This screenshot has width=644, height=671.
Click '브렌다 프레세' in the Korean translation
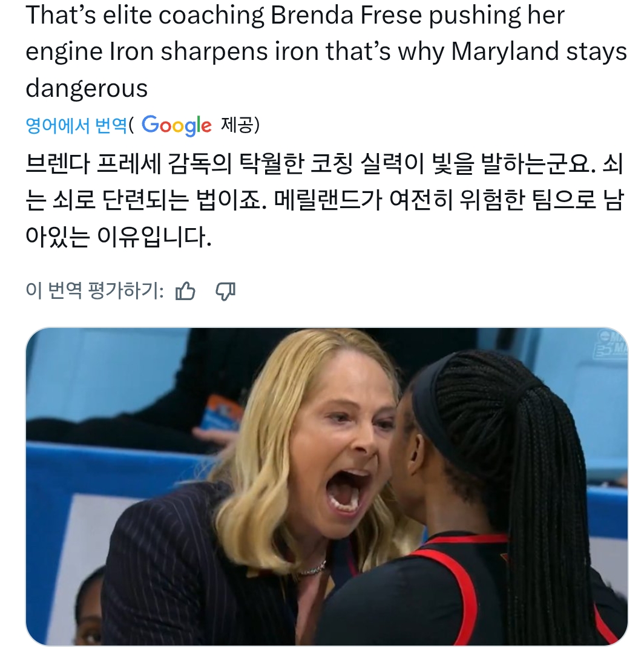click(x=93, y=164)
